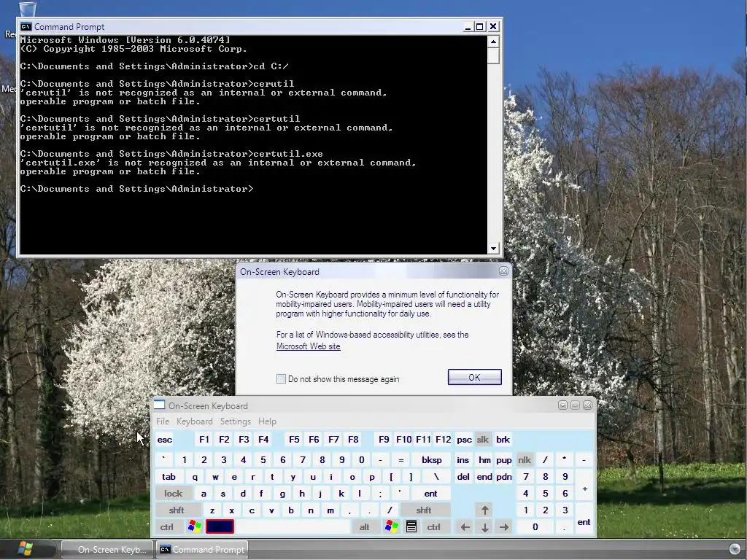Click the system tray icon on taskbar
The width and height of the screenshot is (747, 560).
[735, 549]
